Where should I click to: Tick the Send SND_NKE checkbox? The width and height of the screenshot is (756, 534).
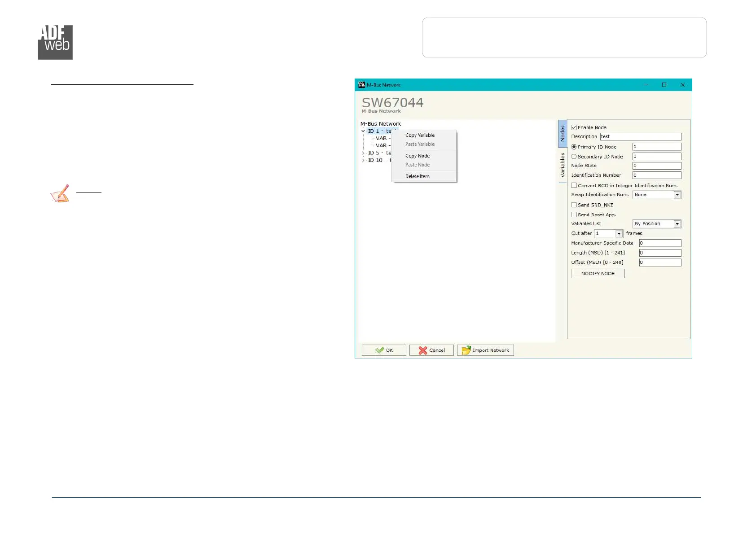(574, 205)
